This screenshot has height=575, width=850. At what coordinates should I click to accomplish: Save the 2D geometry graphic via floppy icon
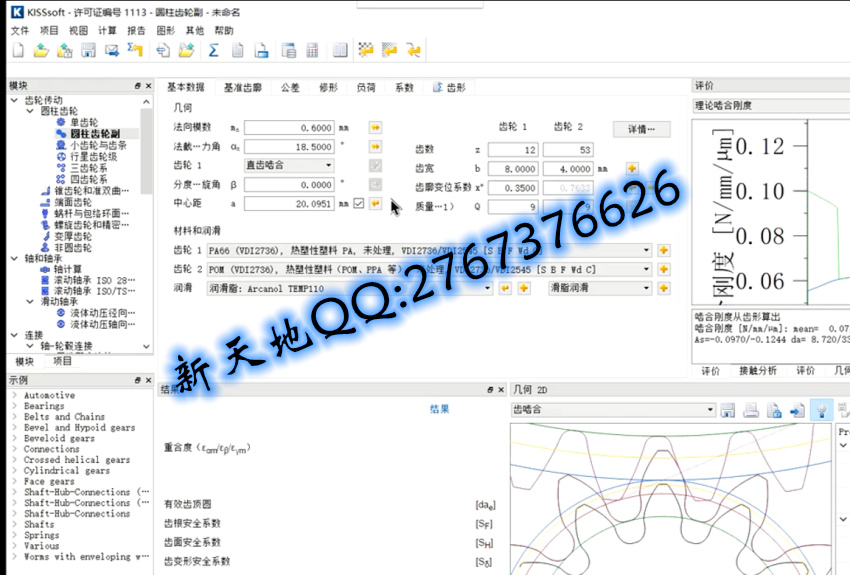(x=728, y=409)
